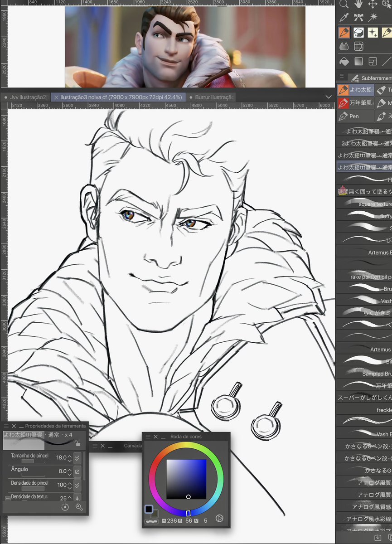392x544 pixels.
Task: Select the Frame border panel tool
Action: point(373,61)
